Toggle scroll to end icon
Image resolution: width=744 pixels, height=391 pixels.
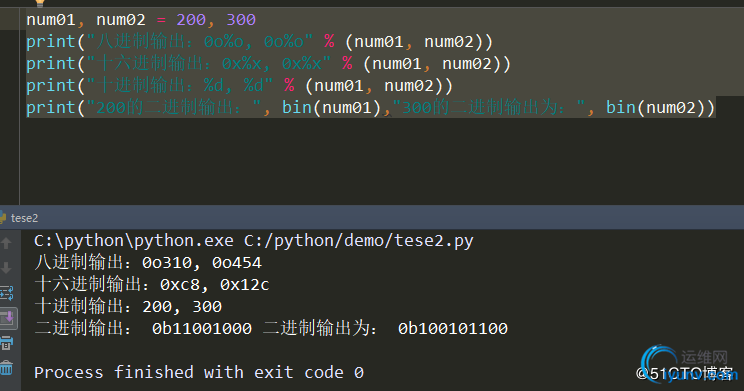[x=8, y=318]
